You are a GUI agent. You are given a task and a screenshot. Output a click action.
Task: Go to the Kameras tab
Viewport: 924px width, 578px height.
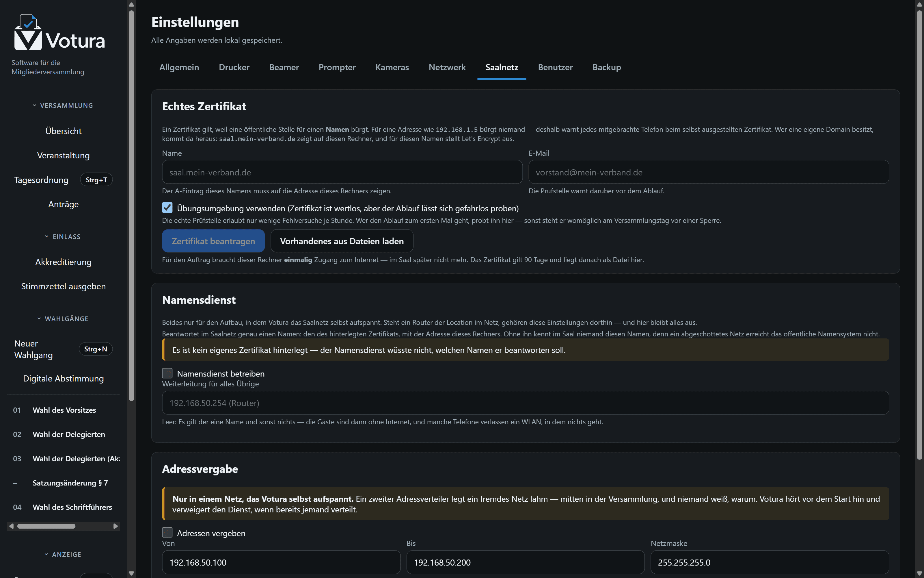[x=392, y=67]
